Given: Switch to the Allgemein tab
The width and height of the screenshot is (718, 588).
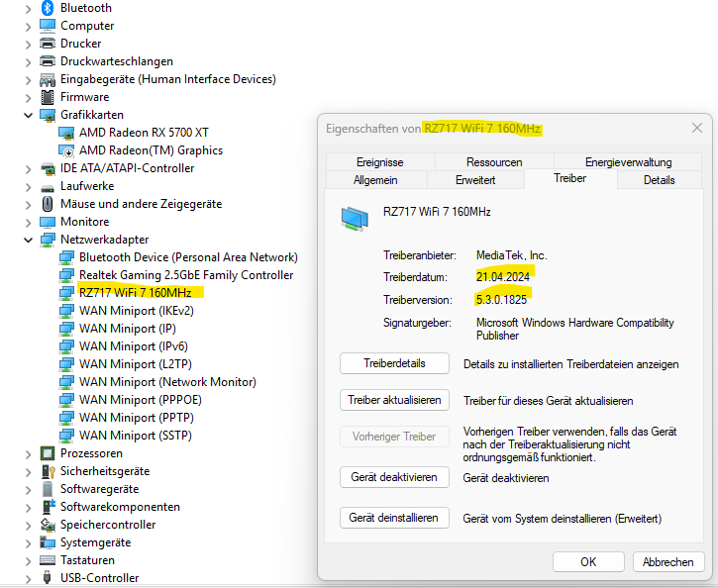Looking at the screenshot, I should [x=375, y=180].
